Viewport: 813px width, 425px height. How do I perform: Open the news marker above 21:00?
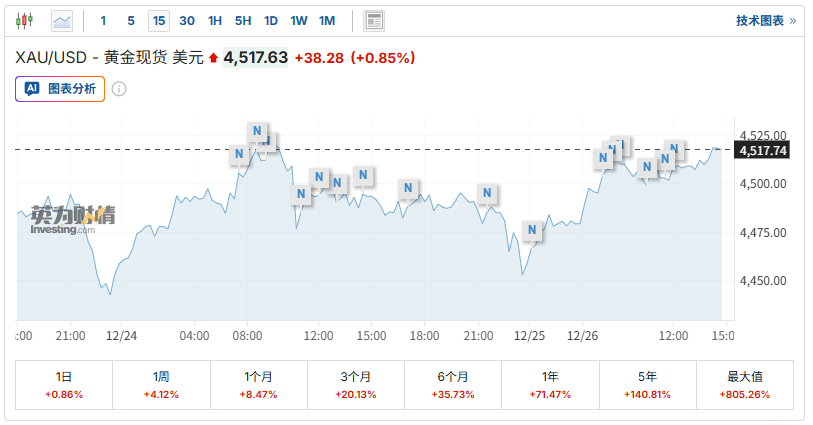pyautogui.click(x=488, y=193)
